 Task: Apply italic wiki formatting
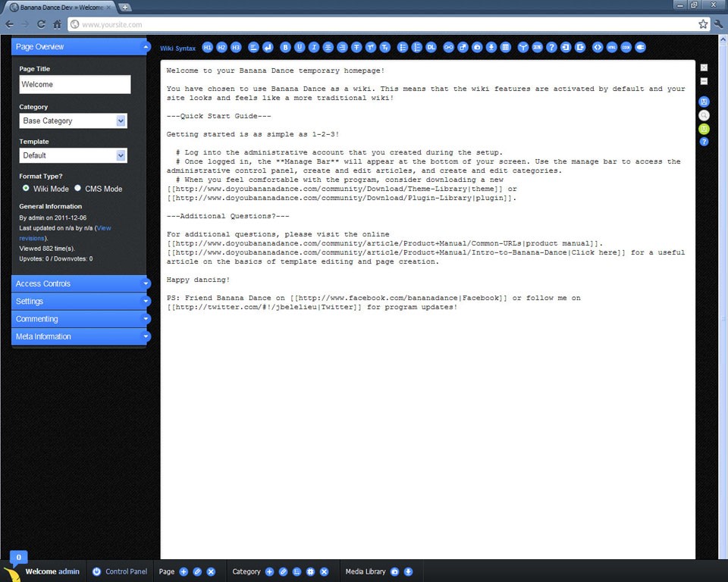coord(314,47)
